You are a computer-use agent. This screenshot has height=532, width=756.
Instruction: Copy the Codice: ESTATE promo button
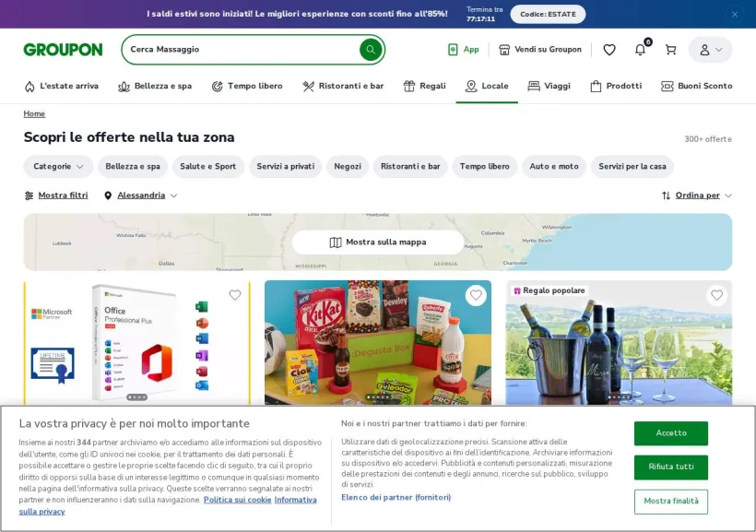click(548, 15)
